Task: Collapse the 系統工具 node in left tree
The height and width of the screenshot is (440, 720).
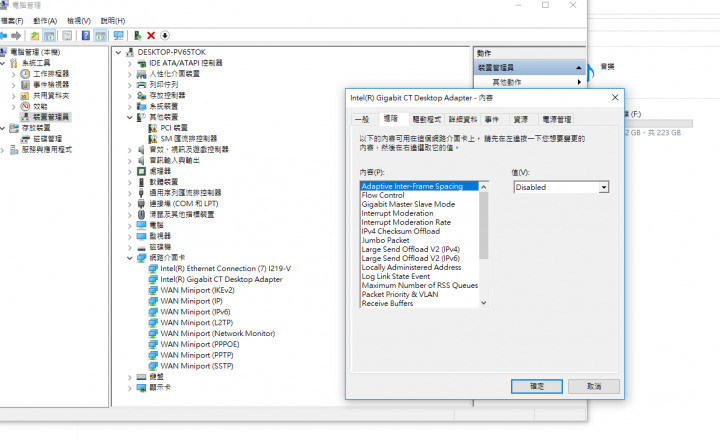Action: (3, 63)
